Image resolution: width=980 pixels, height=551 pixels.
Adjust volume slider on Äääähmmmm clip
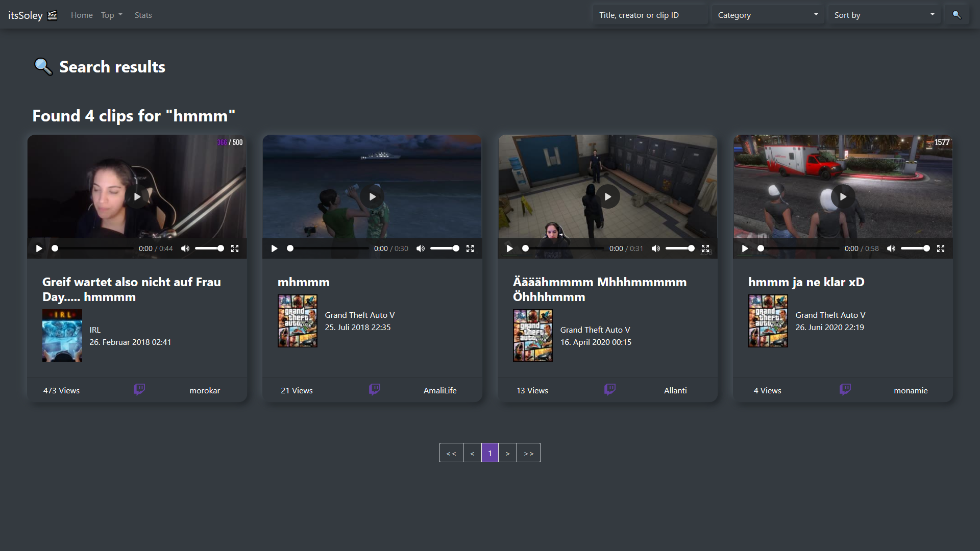(680, 248)
